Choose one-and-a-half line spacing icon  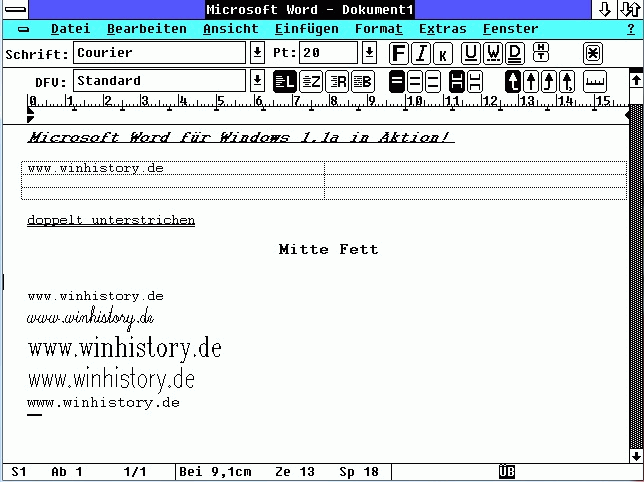coord(415,81)
